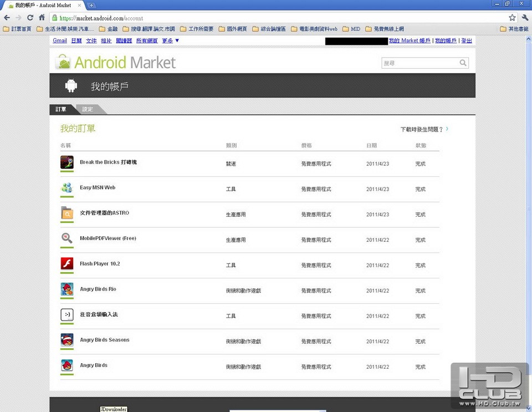Open the 訂票首頁 bookmark folder
Screen dimensions: 532x412
click(x=17, y=29)
